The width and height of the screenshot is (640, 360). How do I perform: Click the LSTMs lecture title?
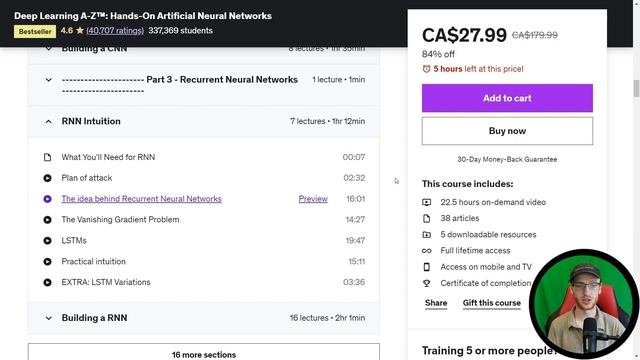(x=74, y=240)
